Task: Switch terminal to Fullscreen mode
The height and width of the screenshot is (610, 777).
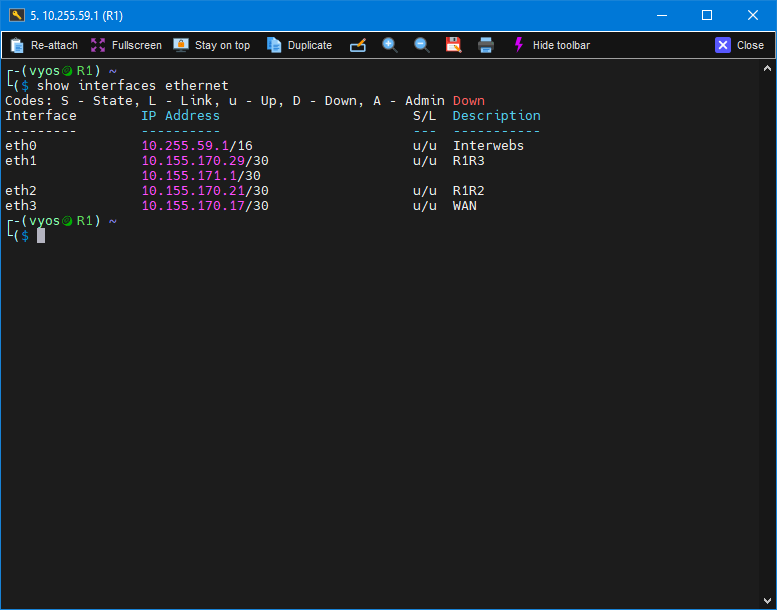Action: 126,45
